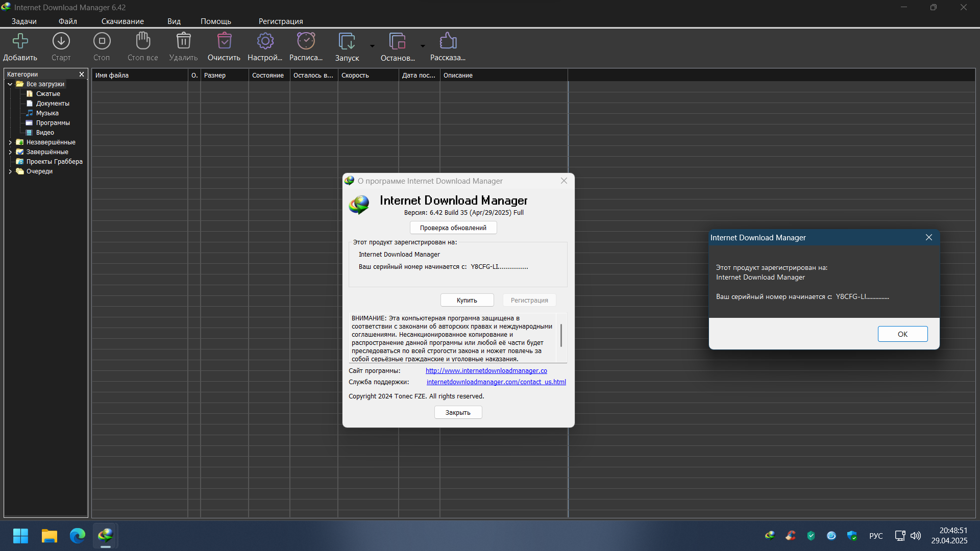Sort by Описание column header
Viewport: 980px width, 551px height.
(x=504, y=76)
